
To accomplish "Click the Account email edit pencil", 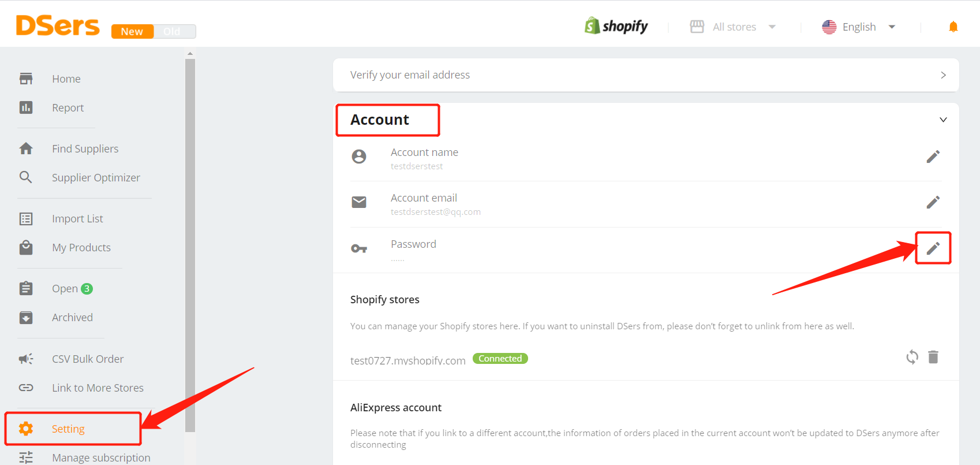I will click(933, 202).
